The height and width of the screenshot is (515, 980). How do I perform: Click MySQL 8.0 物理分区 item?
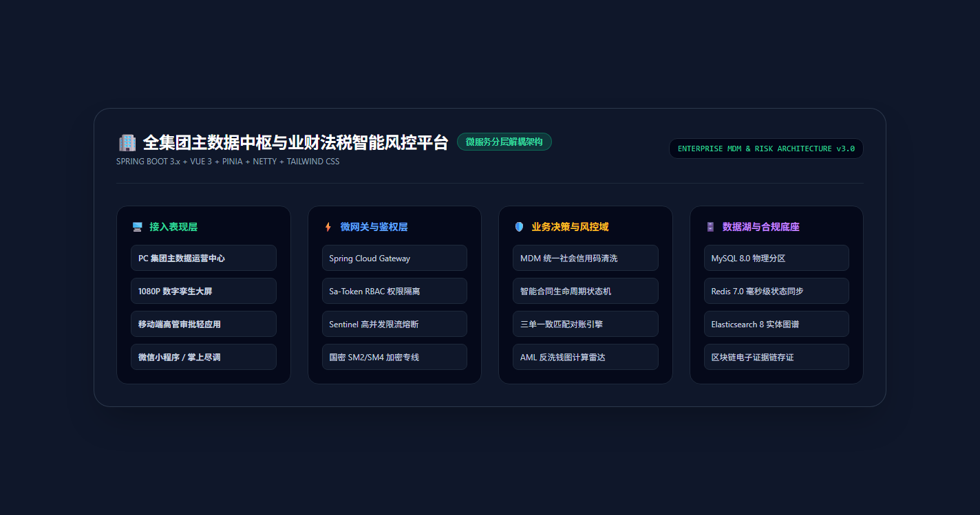776,258
